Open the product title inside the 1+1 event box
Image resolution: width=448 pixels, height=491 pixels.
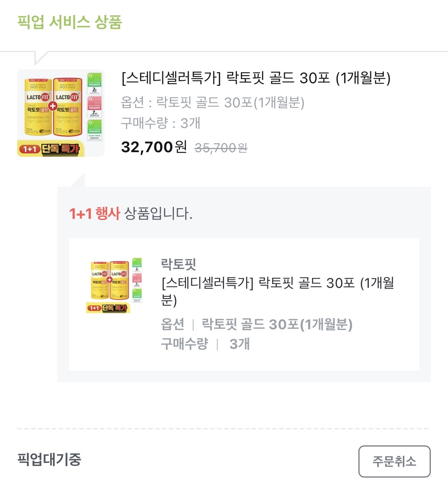click(x=278, y=291)
